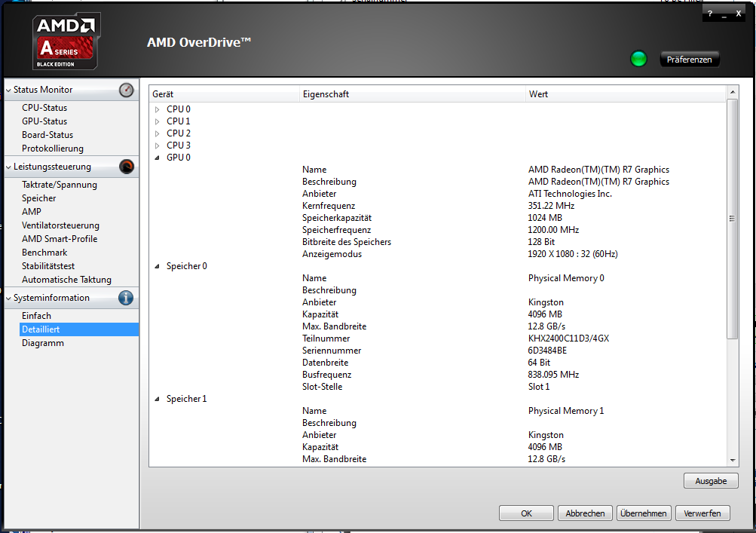Select the Seriennummer 6D3484BE value
Screen dimensions: 756x533
pos(547,351)
